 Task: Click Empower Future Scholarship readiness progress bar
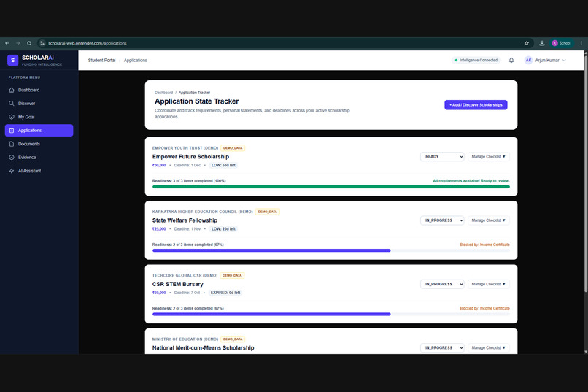(x=331, y=187)
